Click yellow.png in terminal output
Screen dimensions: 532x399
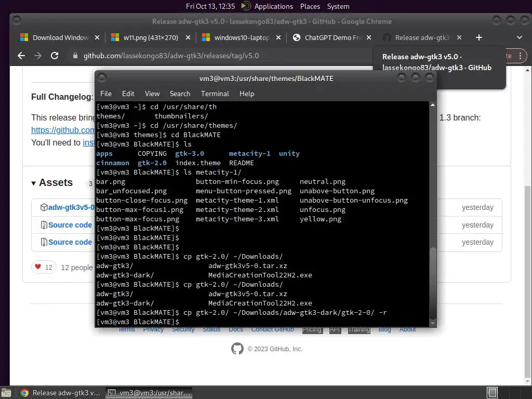point(320,219)
